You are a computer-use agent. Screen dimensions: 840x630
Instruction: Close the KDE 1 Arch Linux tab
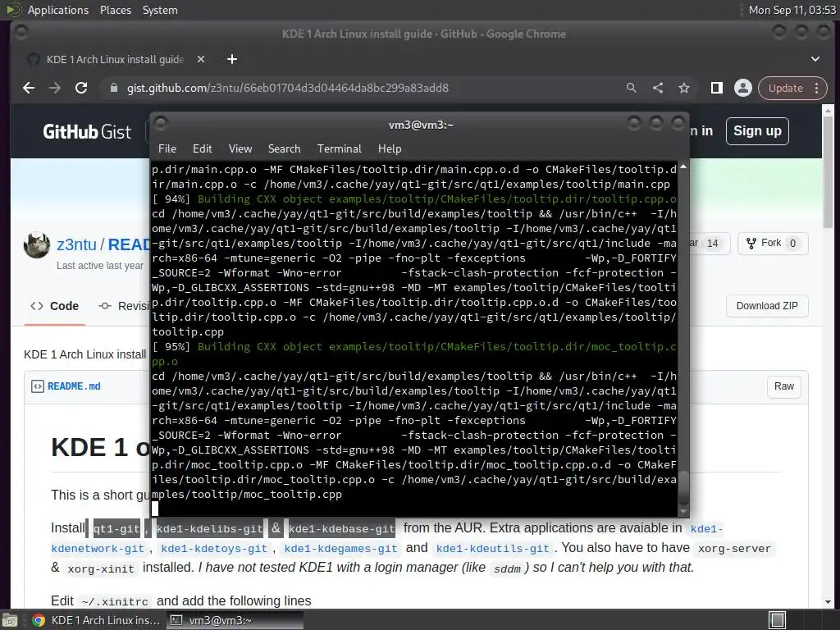click(201, 59)
